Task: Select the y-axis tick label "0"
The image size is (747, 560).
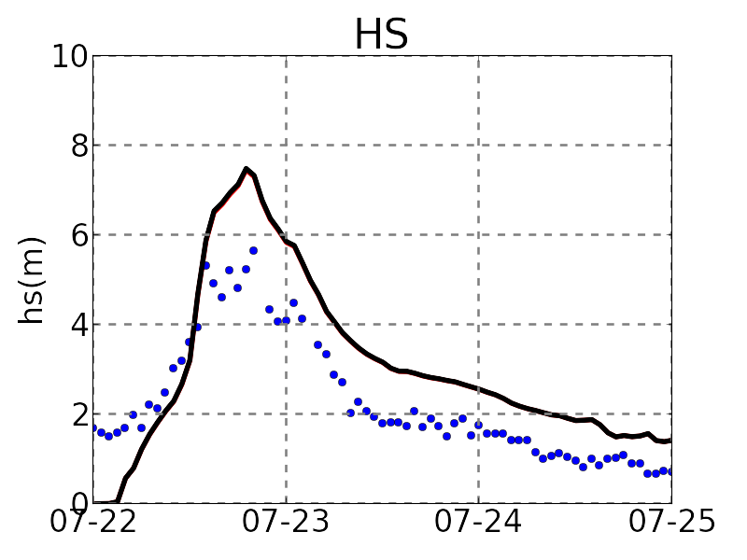Action: (x=80, y=502)
